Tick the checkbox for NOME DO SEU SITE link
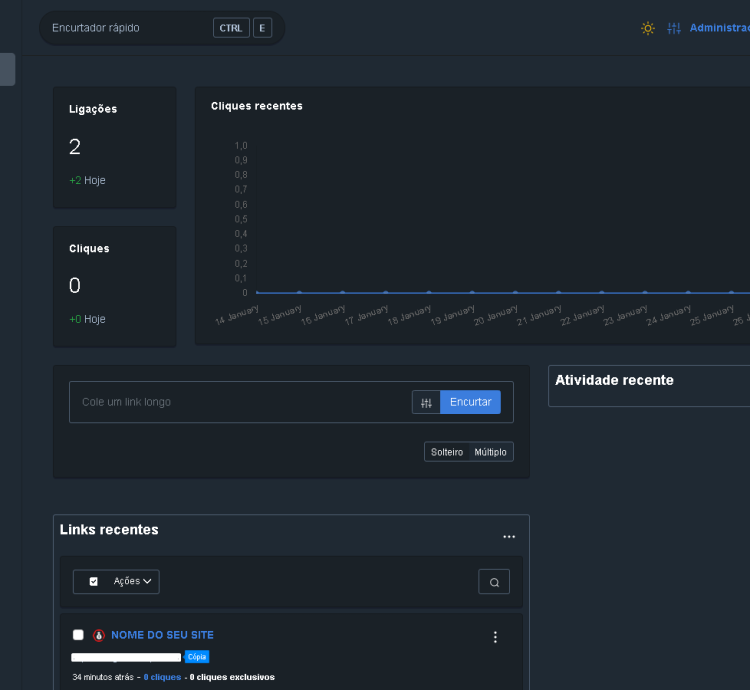Image resolution: width=750 pixels, height=690 pixels. (78, 635)
